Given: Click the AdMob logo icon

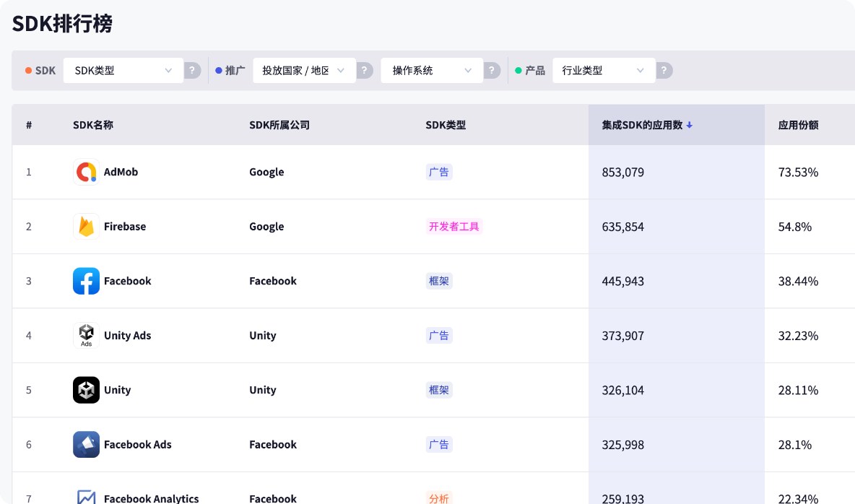Looking at the screenshot, I should pos(86,172).
